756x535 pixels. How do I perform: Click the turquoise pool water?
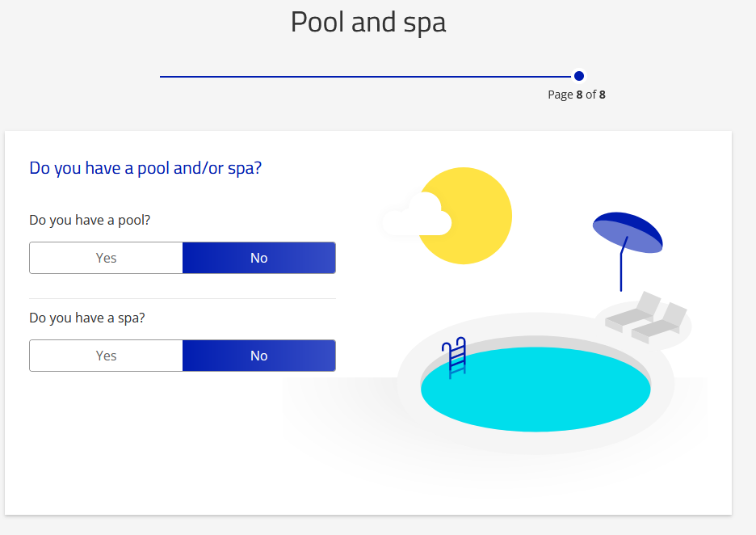[x=535, y=390]
